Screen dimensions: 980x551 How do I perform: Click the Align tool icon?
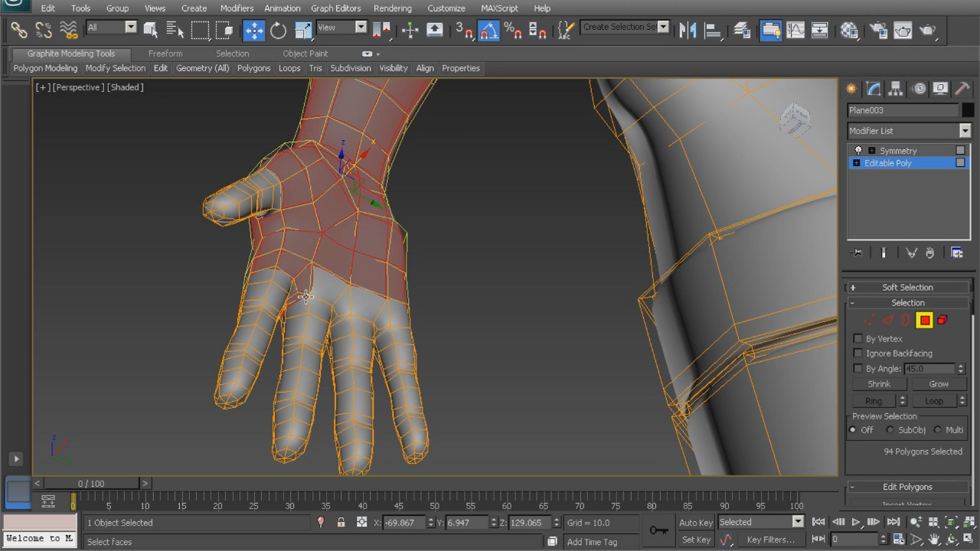coord(713,30)
